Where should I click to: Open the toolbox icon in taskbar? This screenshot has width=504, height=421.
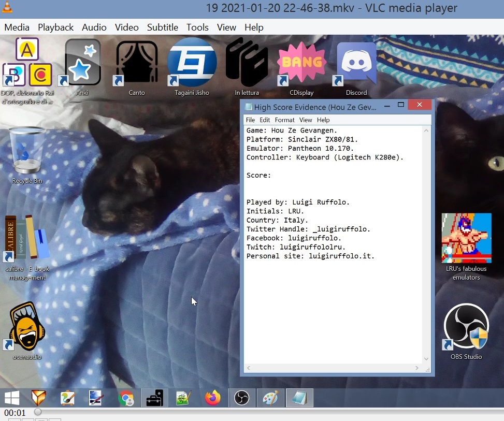point(154,398)
